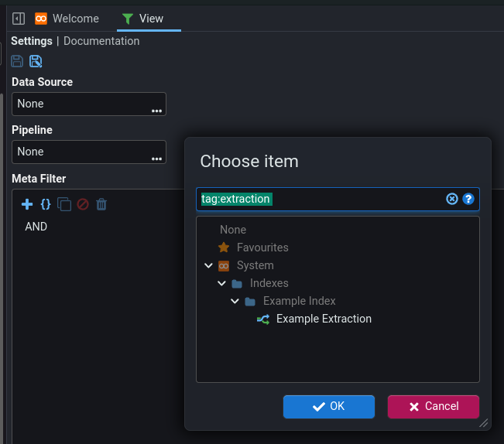This screenshot has height=444, width=504.
Task: Select Example Extraction in the tree
Action: (323, 319)
